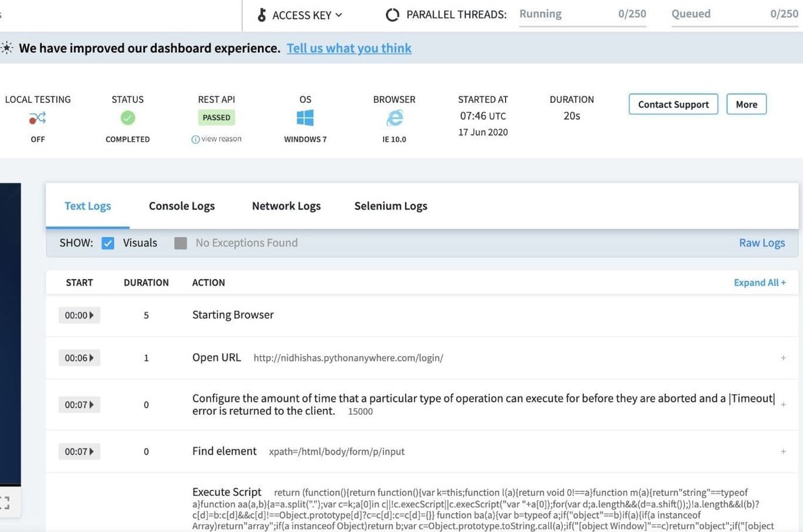Jump to 00:06 timestamp in video
The height and width of the screenshot is (532, 803).
coord(79,358)
